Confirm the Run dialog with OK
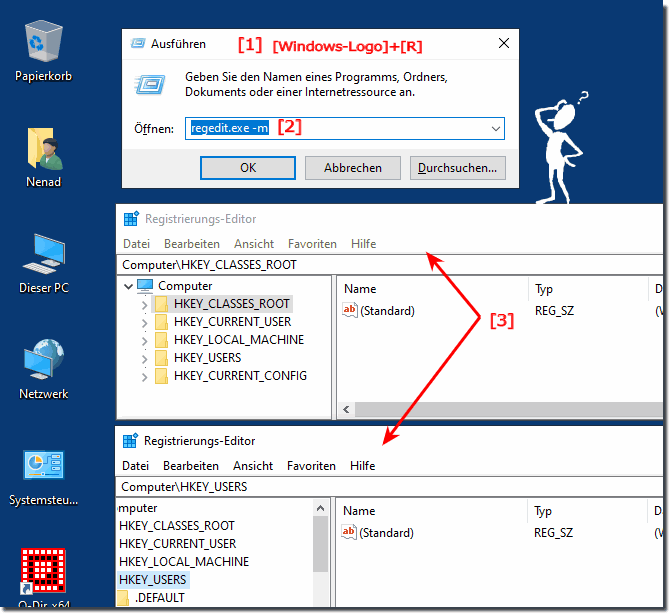The image size is (670, 614). (x=248, y=167)
